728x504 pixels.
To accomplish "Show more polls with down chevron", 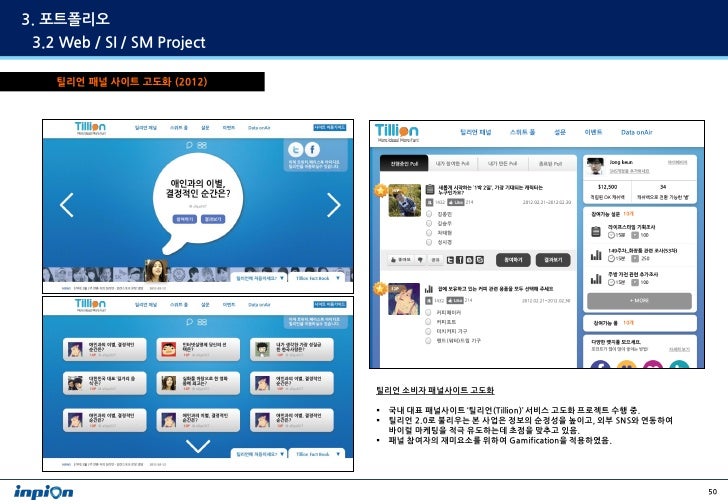I will point(198,446).
